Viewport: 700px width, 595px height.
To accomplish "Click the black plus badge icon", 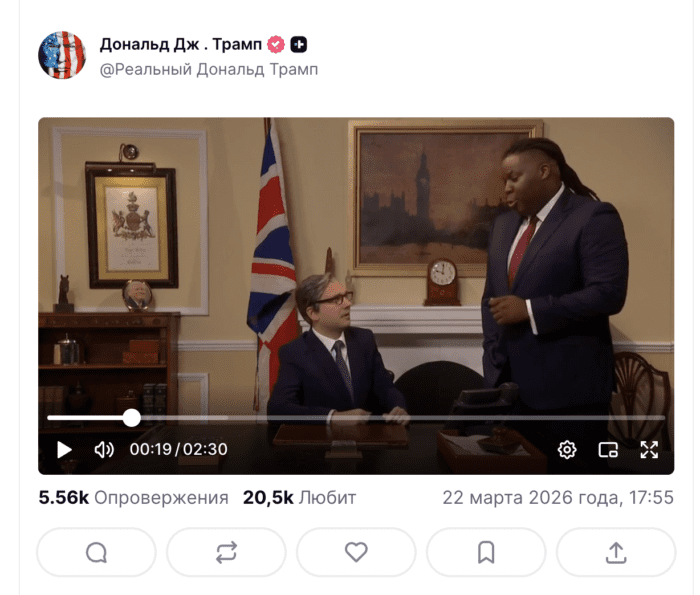I will 299,44.
